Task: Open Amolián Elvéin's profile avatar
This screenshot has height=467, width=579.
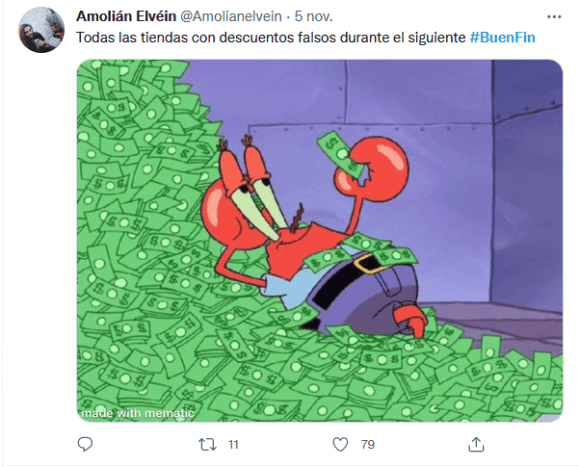Action: point(41,30)
